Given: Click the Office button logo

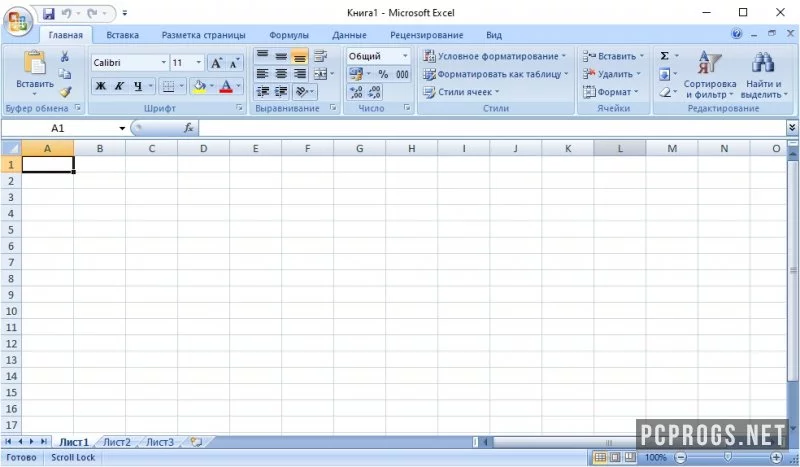Looking at the screenshot, I should (x=18, y=21).
